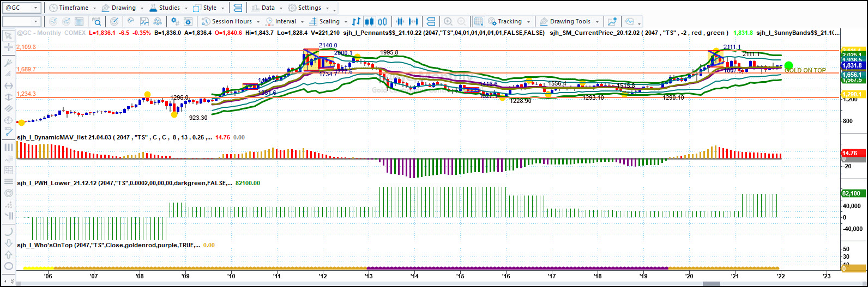The height and width of the screenshot is (287, 868).
Task: Select the horizontal arrows tool in sidebar
Action: 8,86
